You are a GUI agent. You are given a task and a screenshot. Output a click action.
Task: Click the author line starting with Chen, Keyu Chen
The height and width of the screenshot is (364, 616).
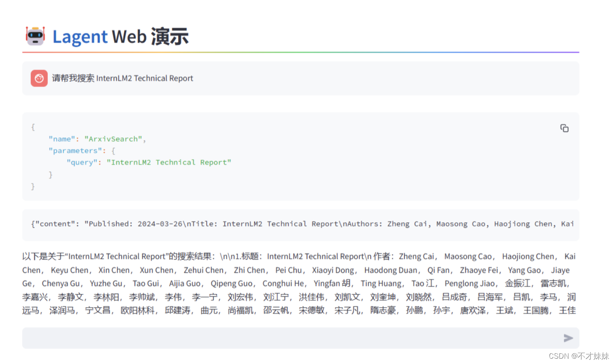(296, 270)
